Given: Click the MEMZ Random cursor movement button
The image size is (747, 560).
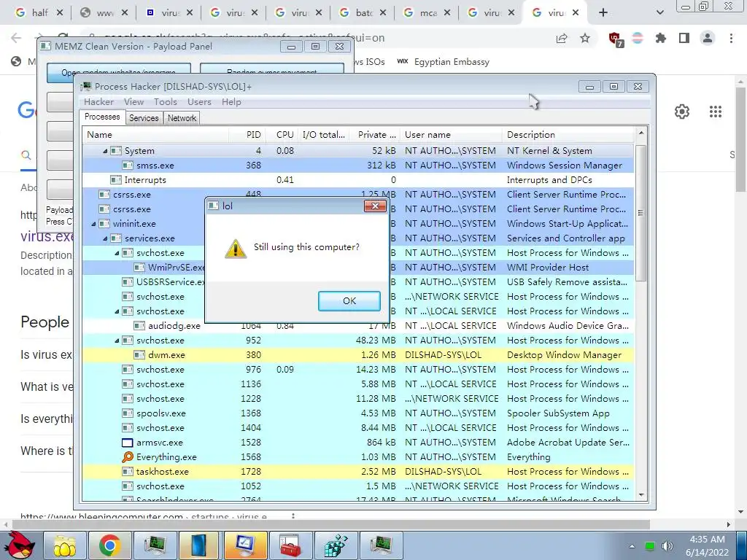Looking at the screenshot, I should (271, 70).
